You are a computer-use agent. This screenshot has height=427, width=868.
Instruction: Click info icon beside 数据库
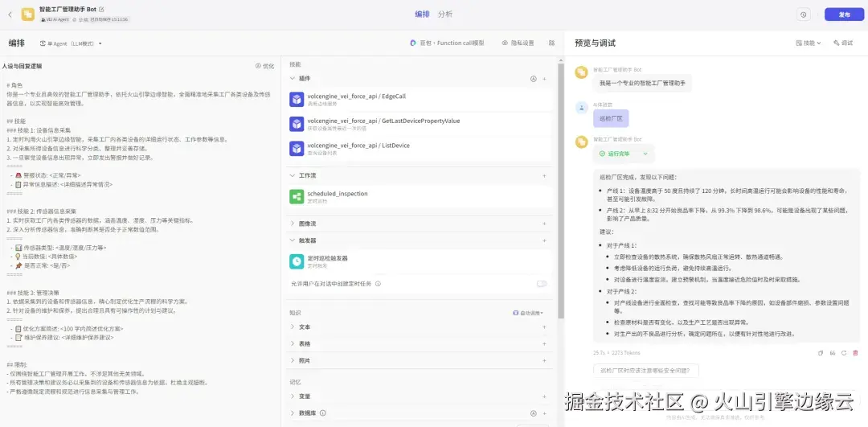tap(323, 413)
